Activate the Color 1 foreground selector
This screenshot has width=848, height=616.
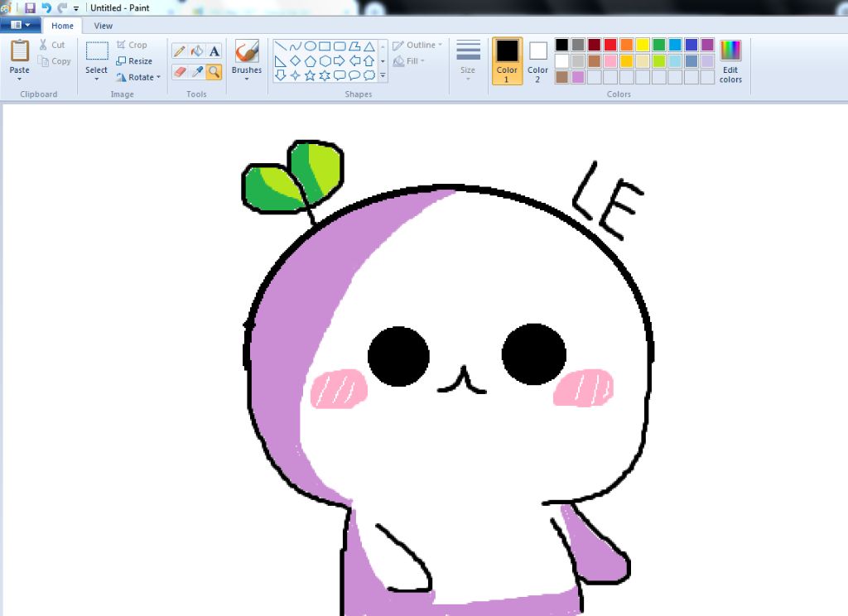[508, 61]
